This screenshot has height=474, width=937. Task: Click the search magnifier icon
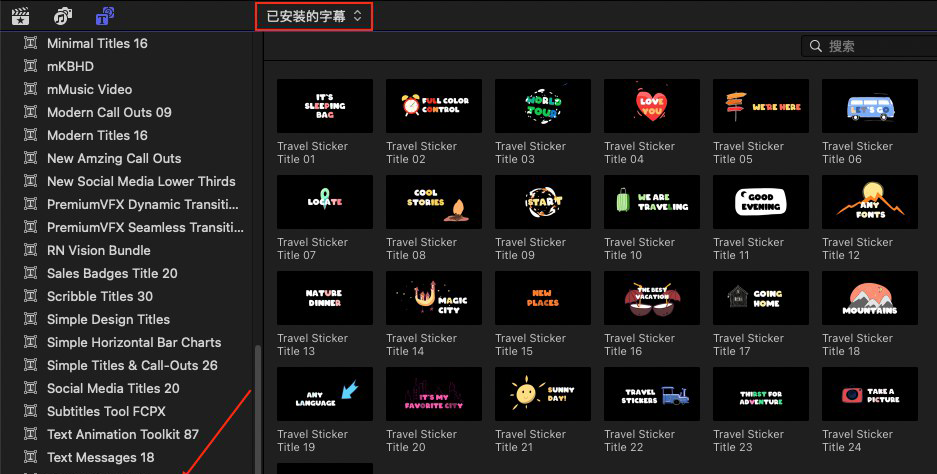(x=816, y=46)
